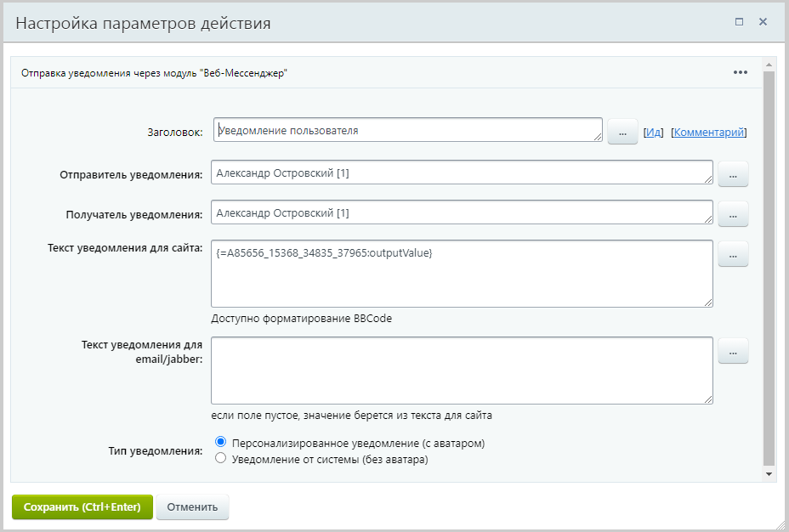
Task: Select Уведомление от системы (без аватара) option
Action: click(221, 459)
